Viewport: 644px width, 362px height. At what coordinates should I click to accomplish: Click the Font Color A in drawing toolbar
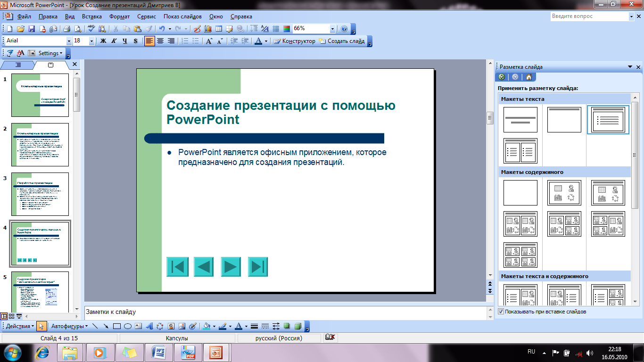click(239, 326)
